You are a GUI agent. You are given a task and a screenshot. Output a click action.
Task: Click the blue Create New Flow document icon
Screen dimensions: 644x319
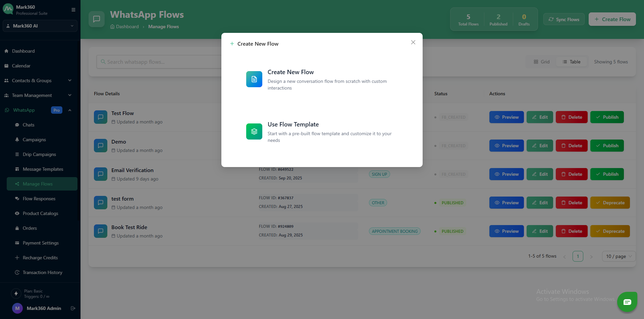254,79
